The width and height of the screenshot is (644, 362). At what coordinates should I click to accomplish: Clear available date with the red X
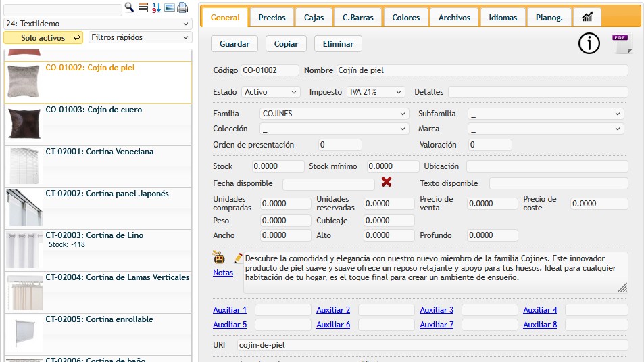tap(386, 182)
